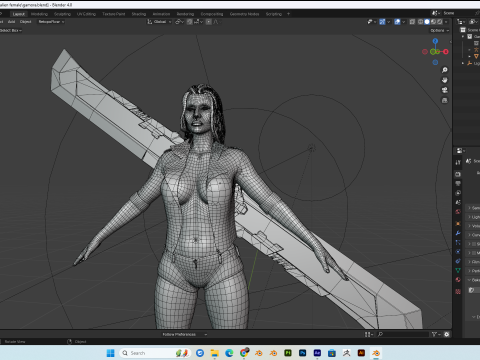Image resolution: width=480 pixels, height=360 pixels.
Task: Click the armature object icon in outliner
Action: click(476, 50)
